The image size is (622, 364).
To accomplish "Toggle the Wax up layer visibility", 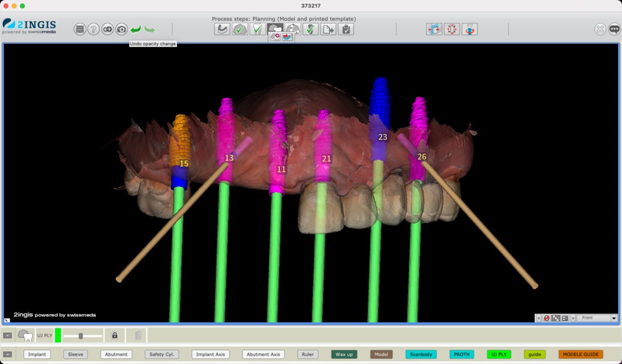I will click(344, 354).
